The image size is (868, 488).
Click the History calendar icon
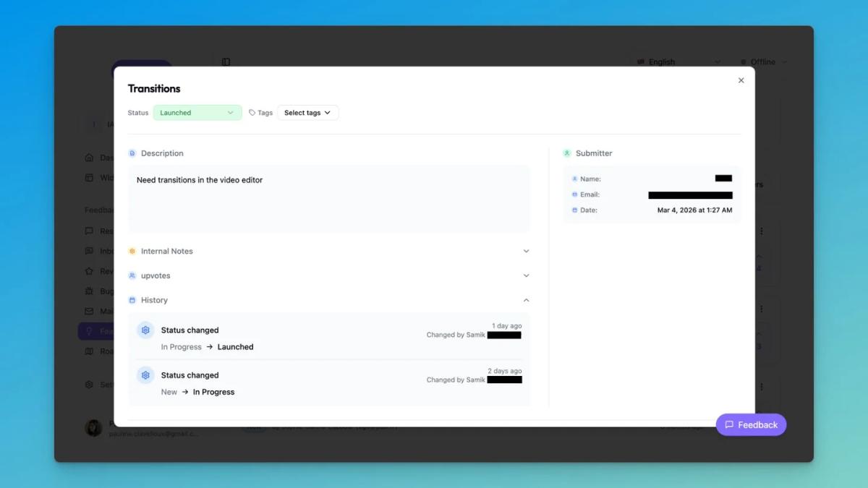pyautogui.click(x=132, y=300)
